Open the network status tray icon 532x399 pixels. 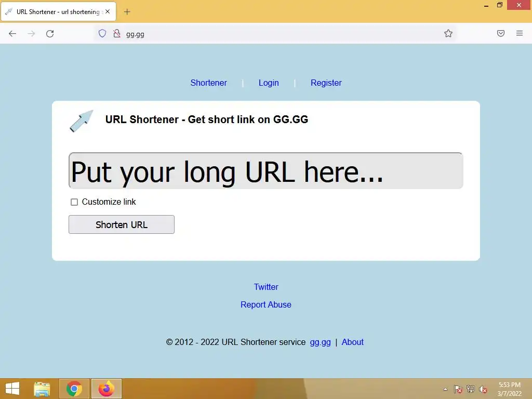click(471, 389)
